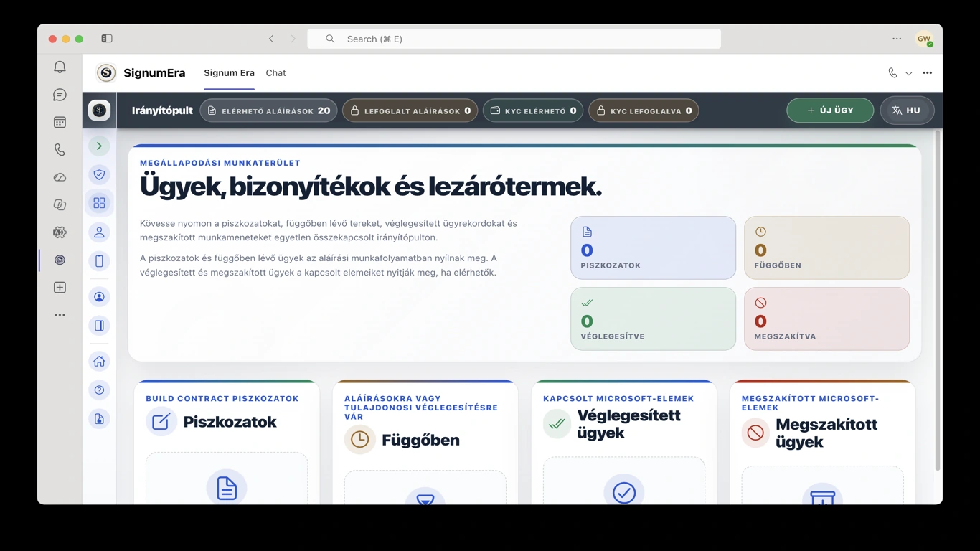Open the mobile device icon
980x551 pixels.
[x=99, y=261]
